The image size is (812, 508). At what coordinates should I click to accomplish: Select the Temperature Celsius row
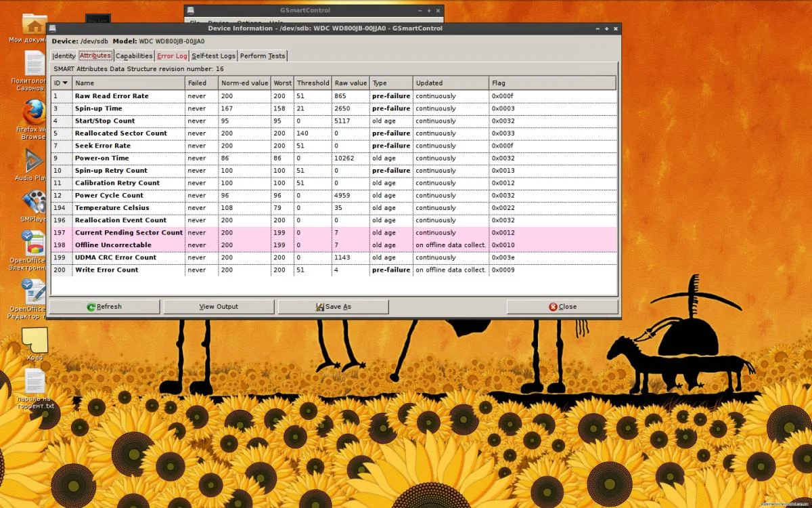click(x=334, y=208)
